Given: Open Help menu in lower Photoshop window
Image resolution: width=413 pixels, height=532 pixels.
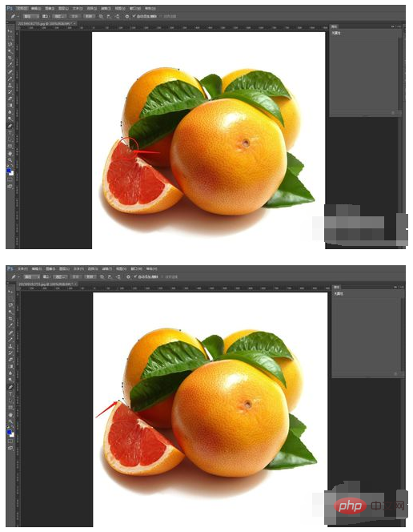Looking at the screenshot, I should pyautogui.click(x=152, y=268).
